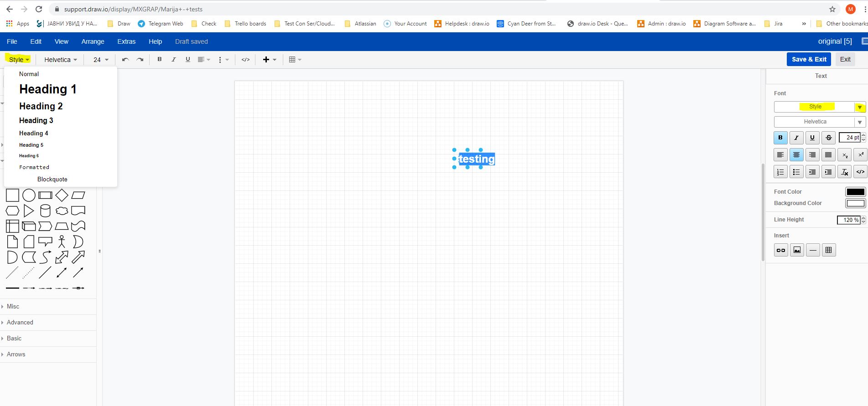868x406 pixels.
Task: Choose Blockquote from style list
Action: click(52, 180)
